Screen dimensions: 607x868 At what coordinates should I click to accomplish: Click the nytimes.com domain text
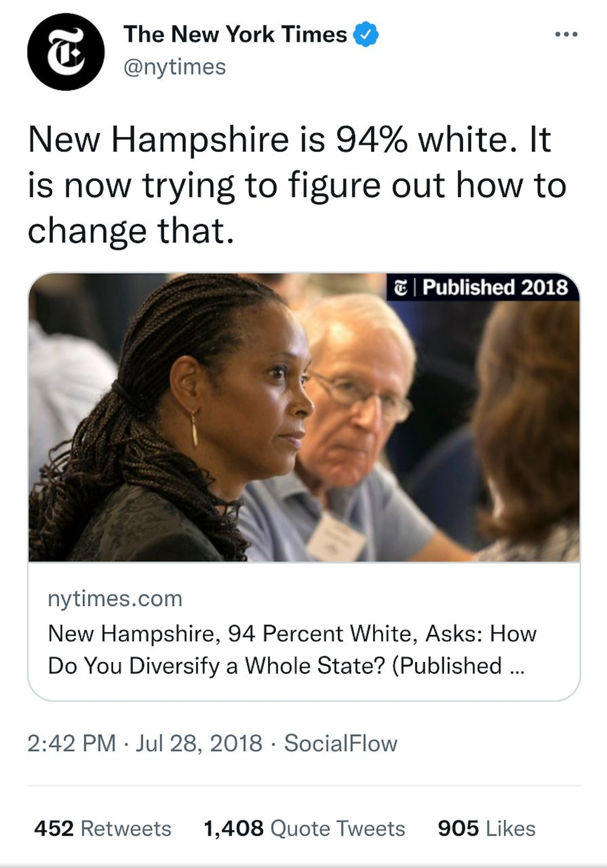point(115,598)
